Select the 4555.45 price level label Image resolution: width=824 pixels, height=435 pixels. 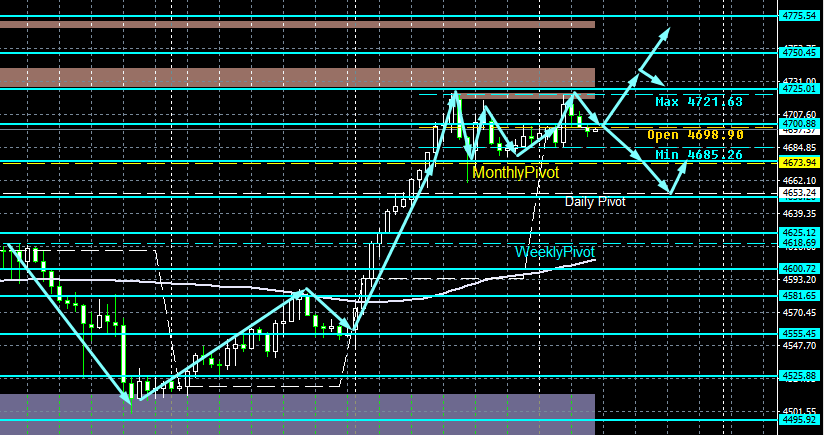799,334
